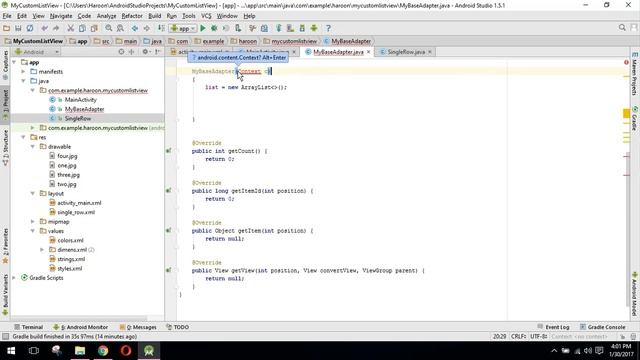Viewport: 640px width, 360px height.
Task: Click the Copy icon in toolbar
Action: [x=82, y=28]
